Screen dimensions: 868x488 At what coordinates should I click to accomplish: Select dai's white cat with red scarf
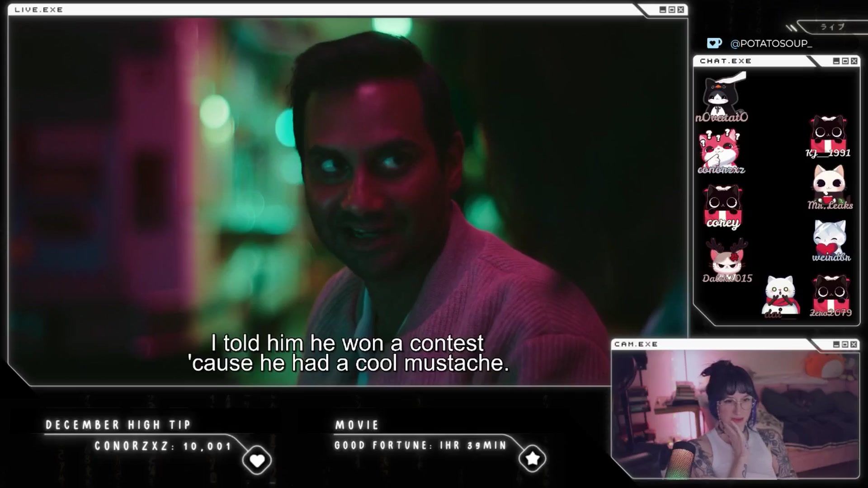[x=781, y=294]
